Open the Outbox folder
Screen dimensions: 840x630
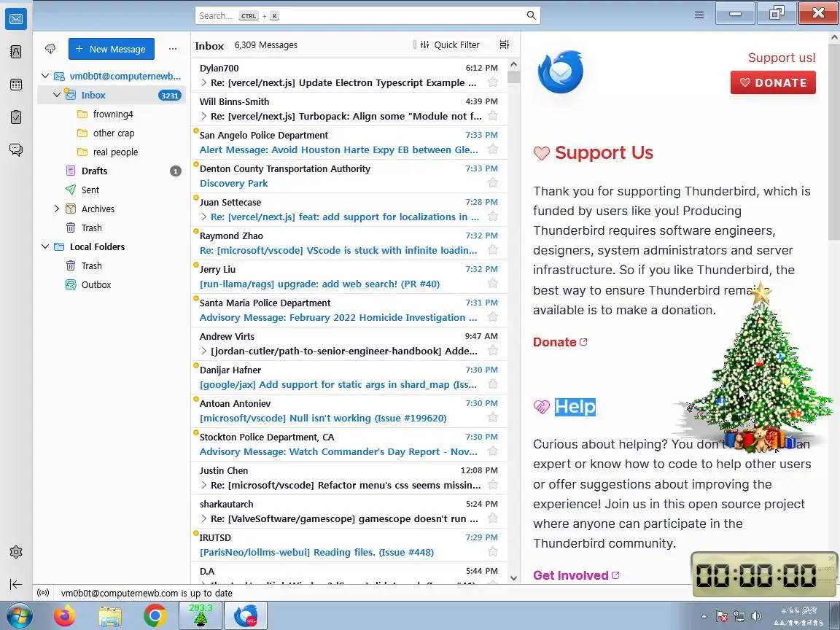click(x=112, y=284)
